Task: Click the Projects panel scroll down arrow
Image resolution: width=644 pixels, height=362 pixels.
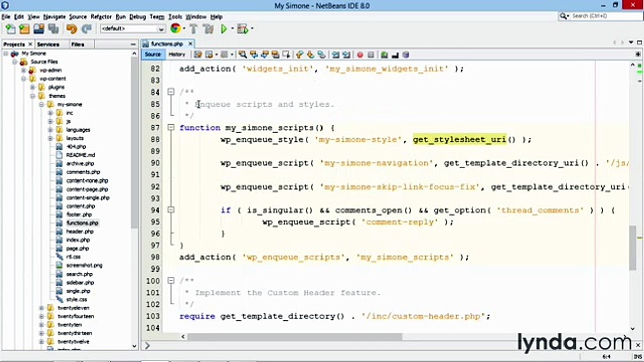Action: [x=134, y=346]
